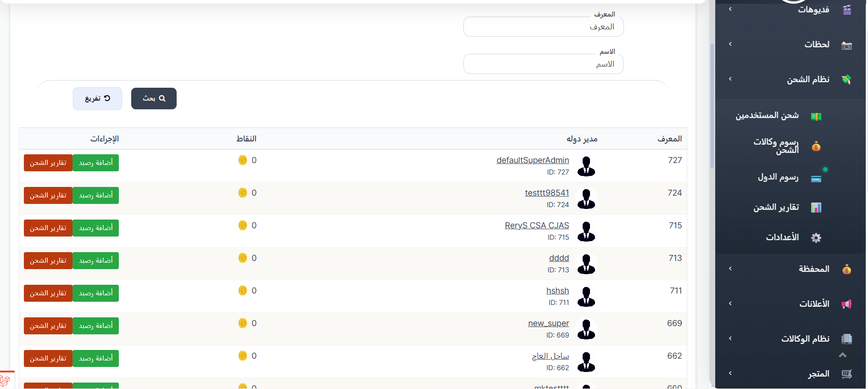Open تقارير الشحن submenu item
This screenshot has width=868, height=389.
(776, 207)
